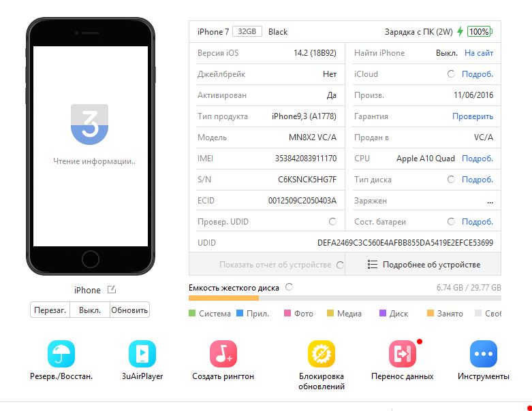The width and height of the screenshot is (532, 411).
Task: Click the blue Прил. legend swatch
Action: pos(240,313)
